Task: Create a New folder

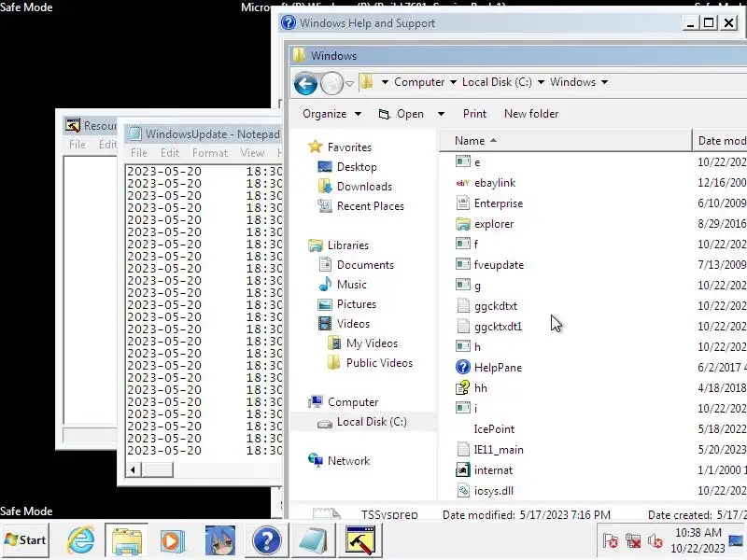Action: point(531,114)
